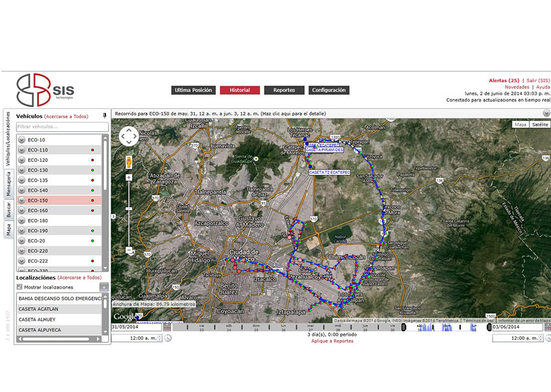Click the Salir (SIS) link
Viewport: 551px width, 392px height.
tap(538, 80)
